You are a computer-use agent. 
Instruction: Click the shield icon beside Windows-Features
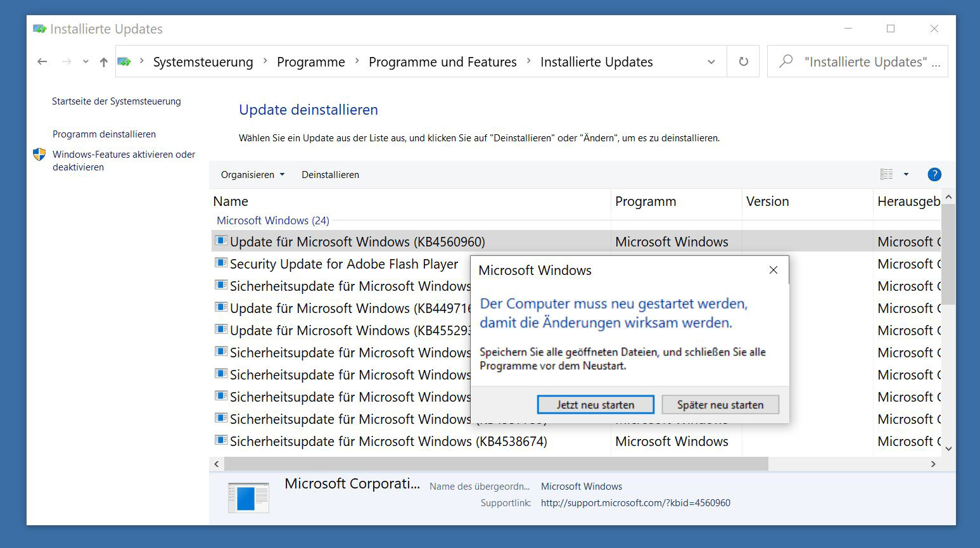tap(39, 155)
